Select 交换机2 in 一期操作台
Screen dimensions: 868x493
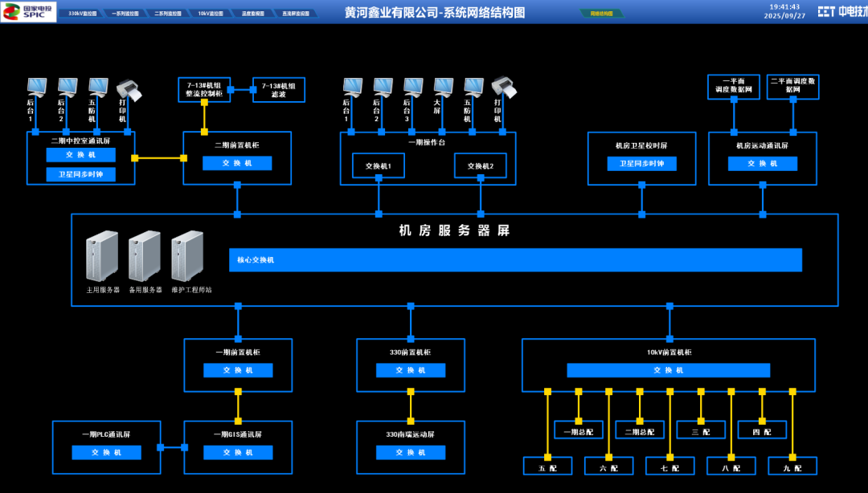[480, 166]
